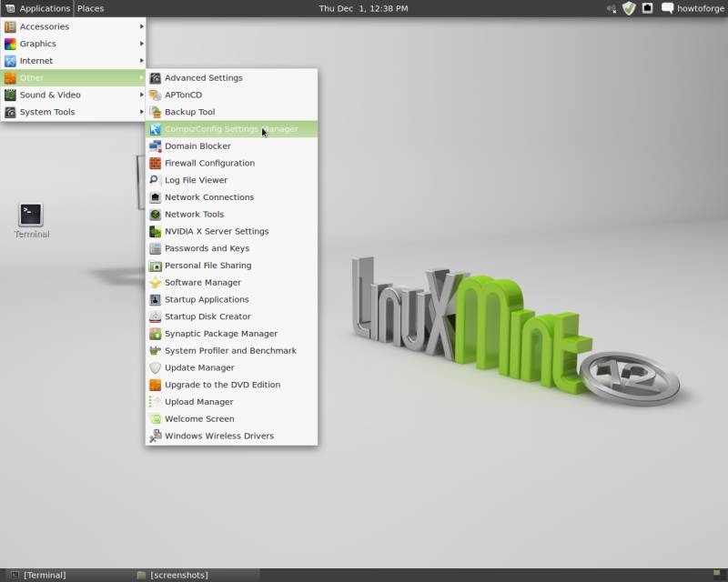Click the Software Manager star icon
The width and height of the screenshot is (728, 582).
pyautogui.click(x=155, y=283)
